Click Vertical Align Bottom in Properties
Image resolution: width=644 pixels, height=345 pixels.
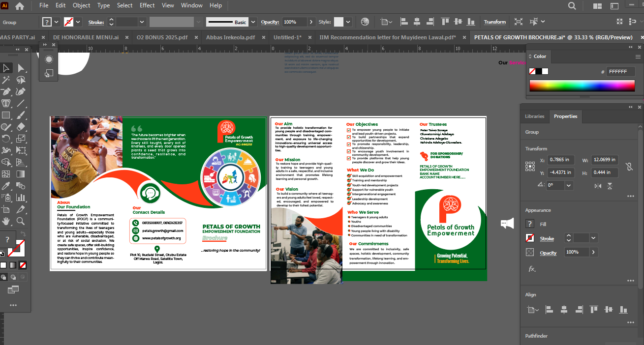[623, 310]
